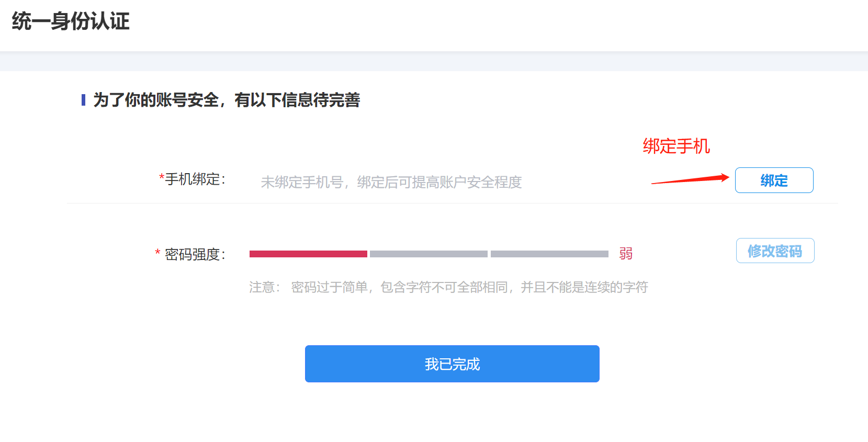Click the last gray password strength segment
This screenshot has width=868, height=442.
[548, 254]
